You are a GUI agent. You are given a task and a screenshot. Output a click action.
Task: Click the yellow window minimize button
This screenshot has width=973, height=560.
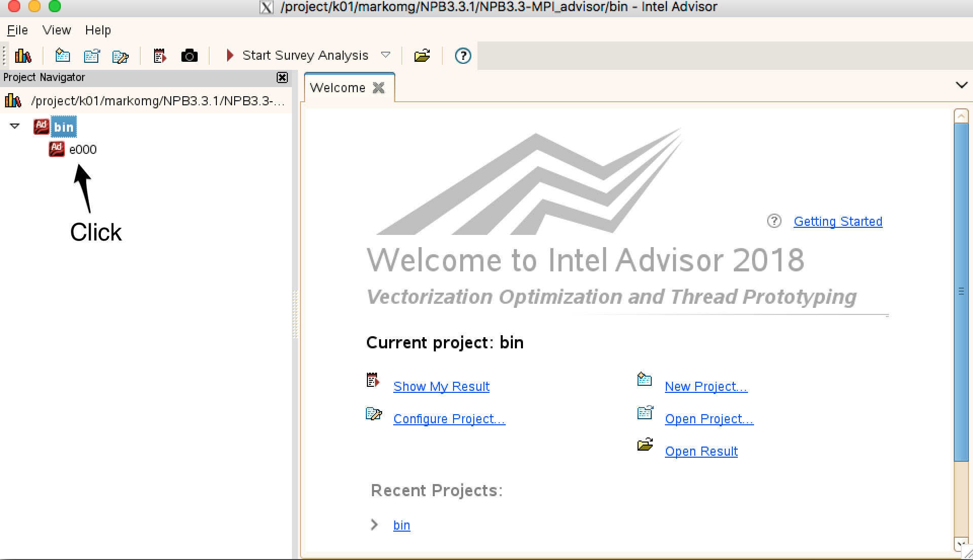coord(34,7)
